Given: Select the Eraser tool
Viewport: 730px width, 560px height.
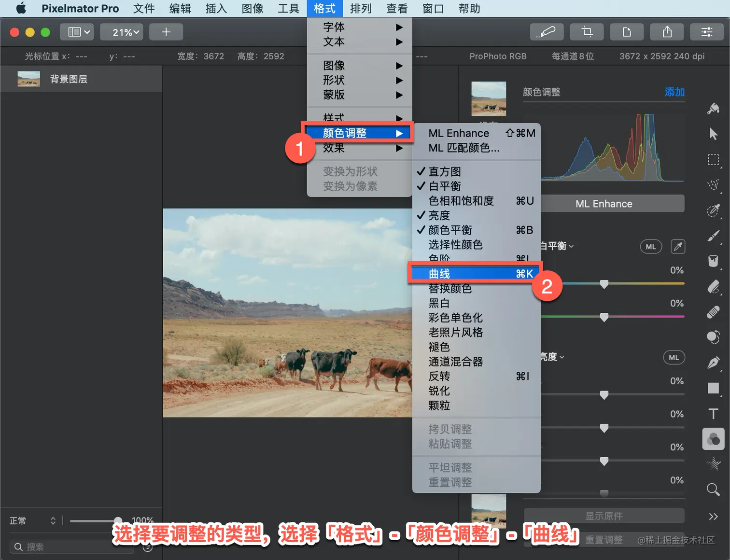Looking at the screenshot, I should (x=713, y=286).
